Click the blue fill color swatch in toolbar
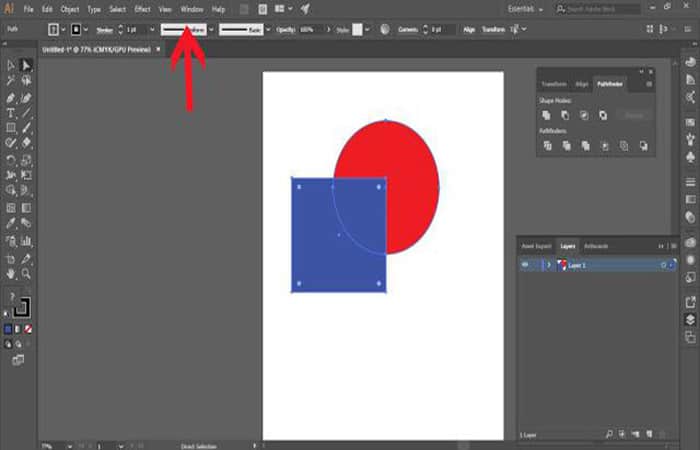 8,329
